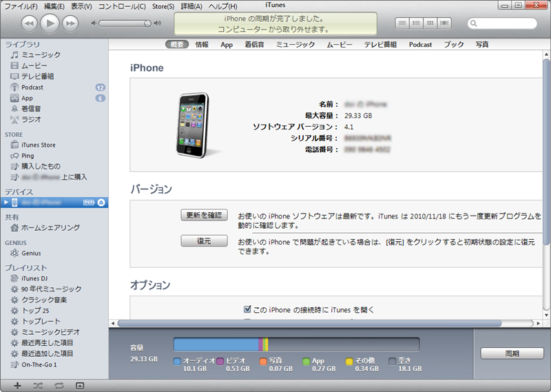Open the ファイル(F) menu
This screenshot has width=551, height=392.
(21, 6)
